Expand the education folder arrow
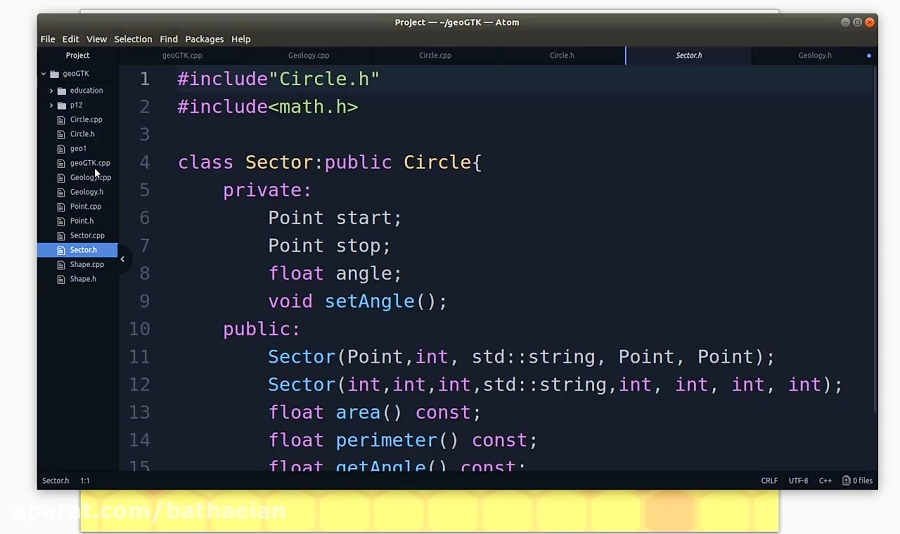The image size is (900, 534). tap(51, 91)
